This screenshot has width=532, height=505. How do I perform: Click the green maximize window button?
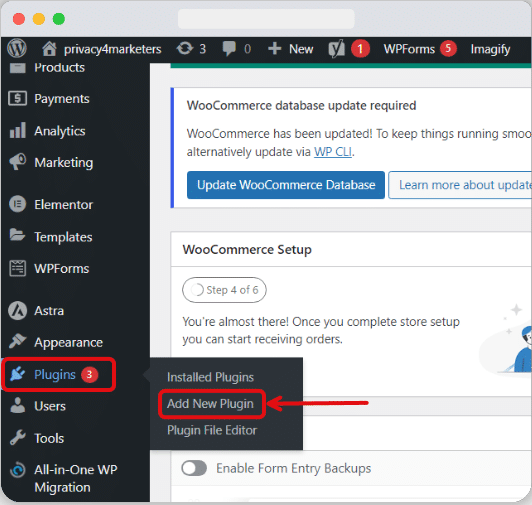(x=59, y=19)
